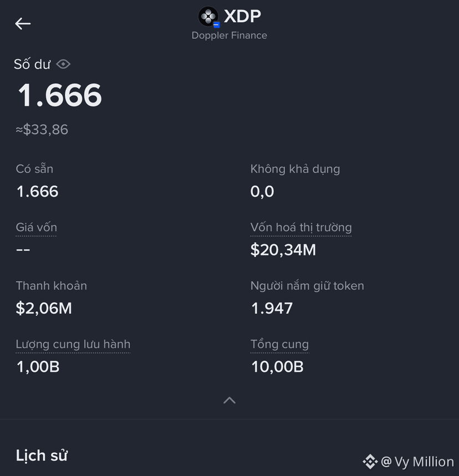Open the Vốn hoá thị trường explanation
This screenshot has width=459, height=476.
pyautogui.click(x=301, y=227)
